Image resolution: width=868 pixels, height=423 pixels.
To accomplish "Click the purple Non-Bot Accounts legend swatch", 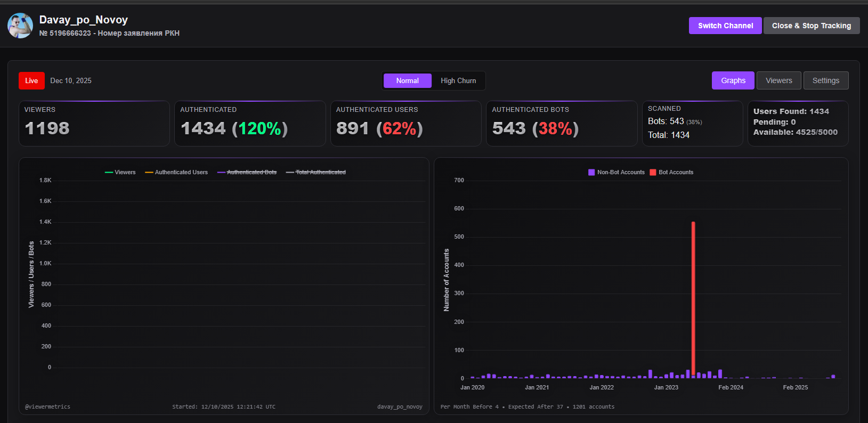I will click(591, 172).
